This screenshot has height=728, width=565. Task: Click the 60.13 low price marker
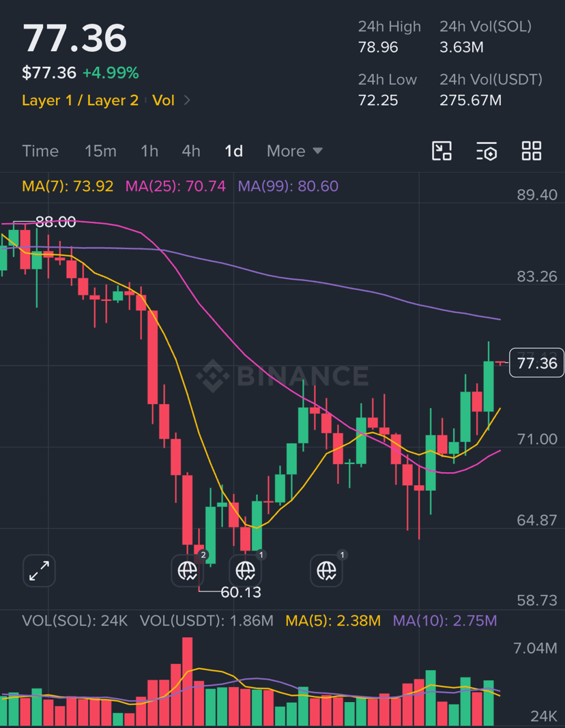click(241, 592)
